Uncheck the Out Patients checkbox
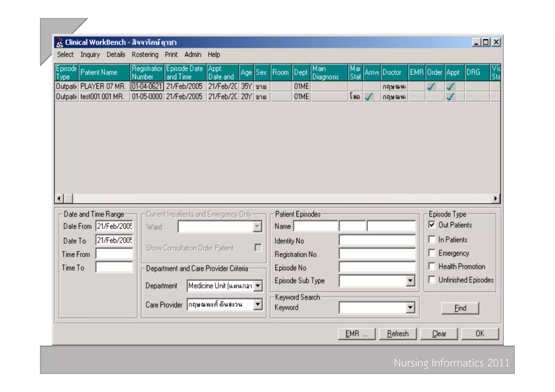The width and height of the screenshot is (555, 392). (x=432, y=225)
